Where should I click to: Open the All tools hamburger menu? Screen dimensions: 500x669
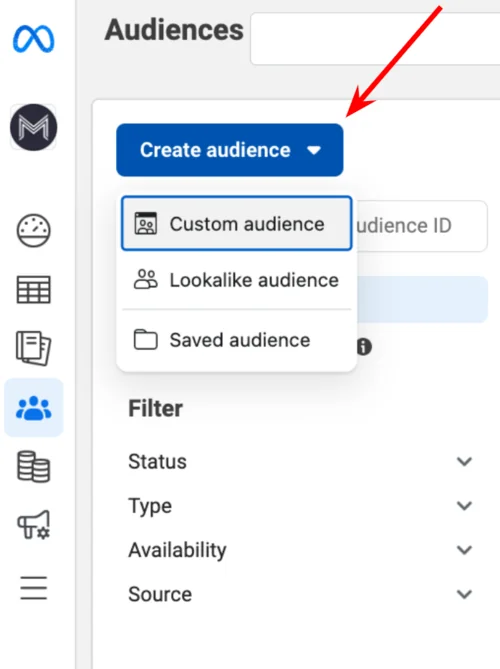point(34,588)
